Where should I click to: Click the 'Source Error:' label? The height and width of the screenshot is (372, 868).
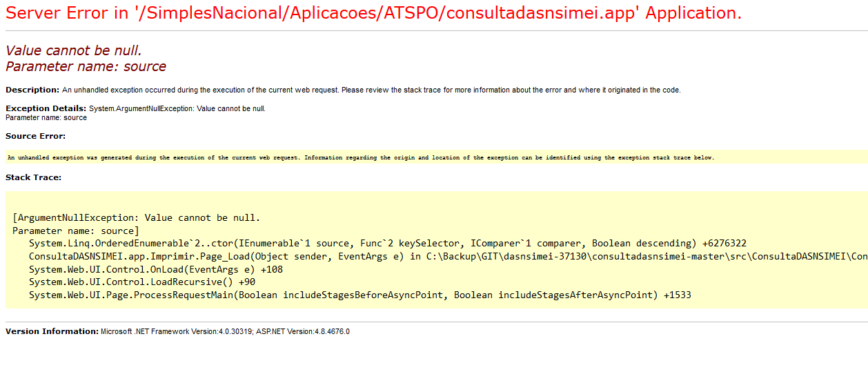(36, 136)
